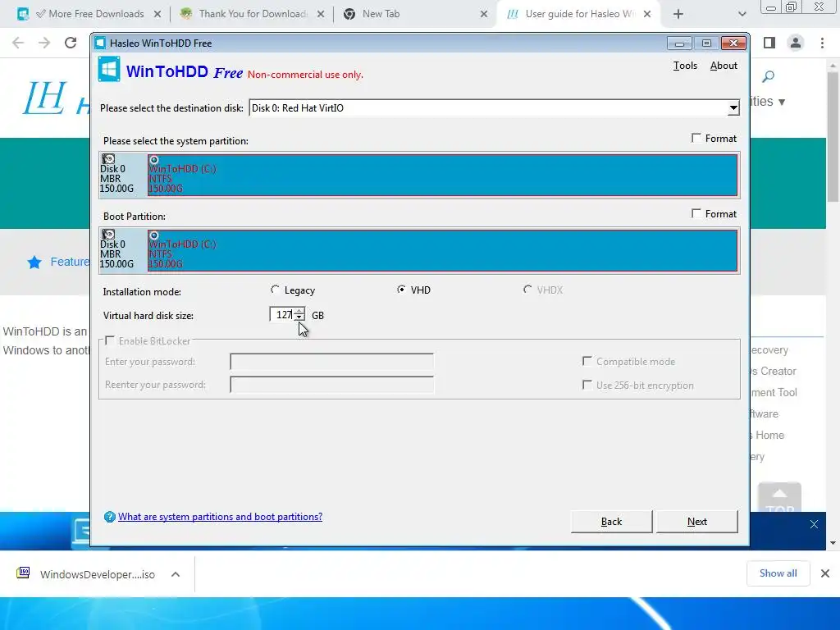The height and width of the screenshot is (630, 840).
Task: Click the page vertical scrollbar thumb
Action: click(x=833, y=137)
